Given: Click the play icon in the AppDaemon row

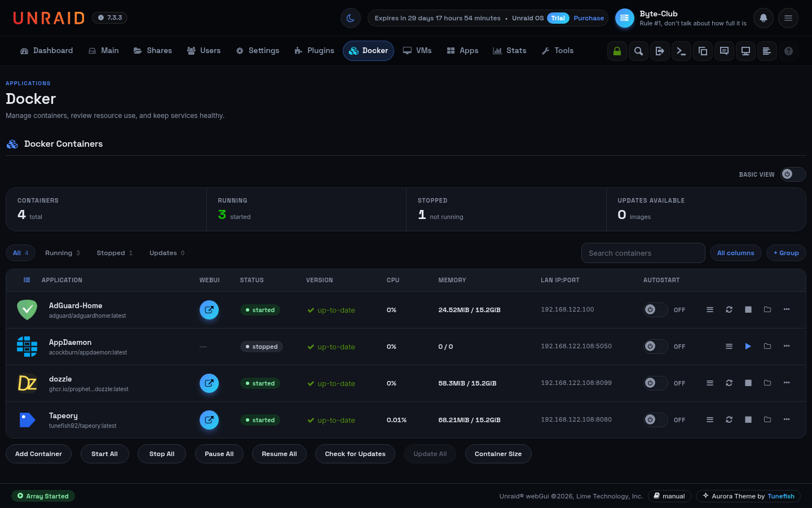Looking at the screenshot, I should click(748, 346).
